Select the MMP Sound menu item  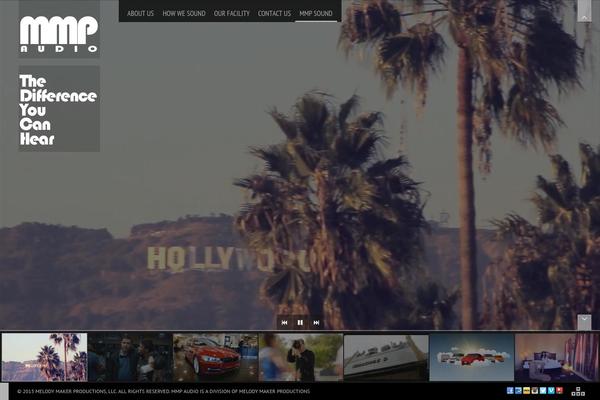316,13
